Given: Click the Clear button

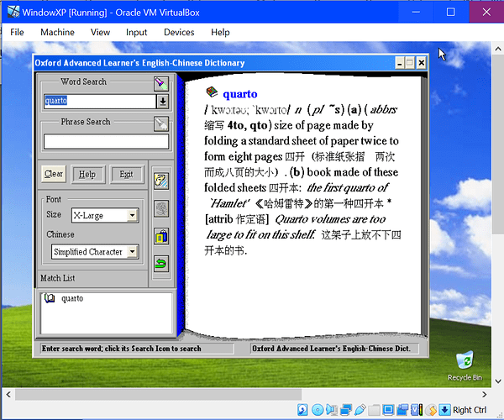Looking at the screenshot, I should pos(54,174).
